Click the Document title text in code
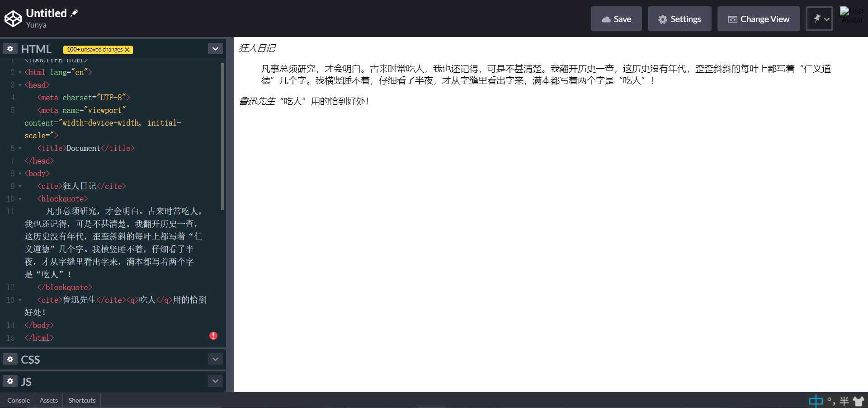868x408 pixels. tap(83, 148)
